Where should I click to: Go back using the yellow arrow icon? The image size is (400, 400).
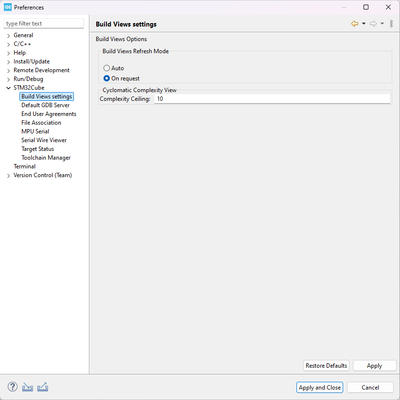tap(355, 24)
